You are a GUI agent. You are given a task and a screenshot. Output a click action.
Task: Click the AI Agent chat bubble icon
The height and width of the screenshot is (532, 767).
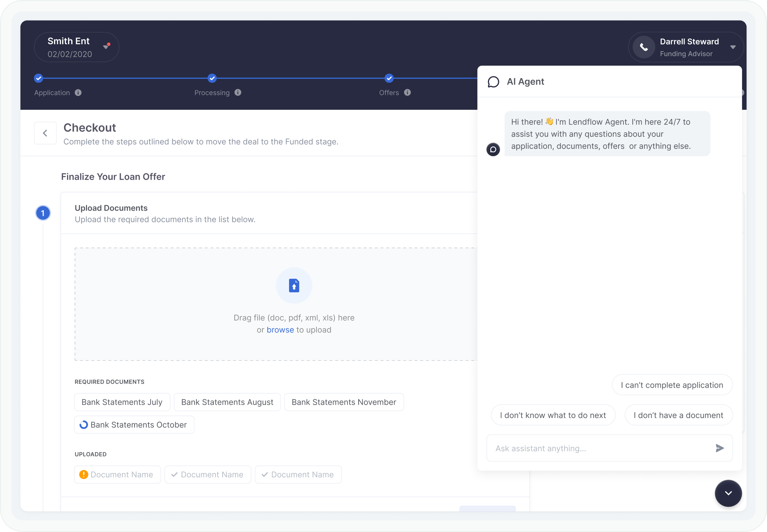click(493, 82)
